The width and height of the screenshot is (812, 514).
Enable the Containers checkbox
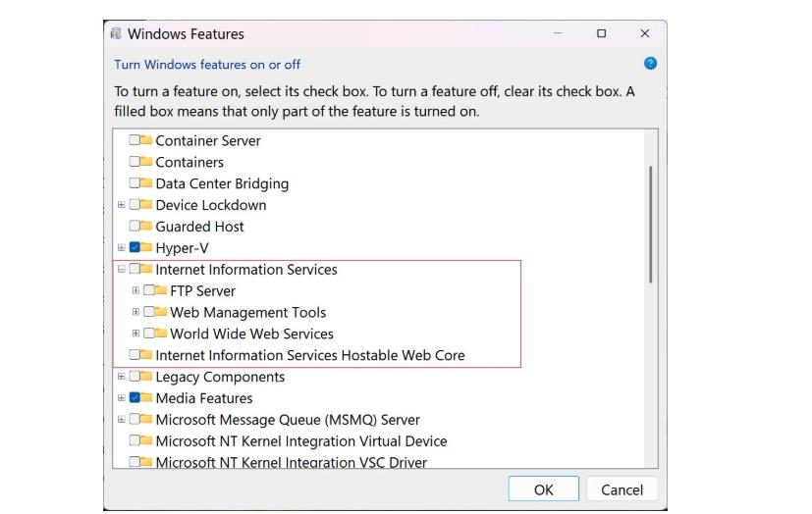(x=135, y=162)
